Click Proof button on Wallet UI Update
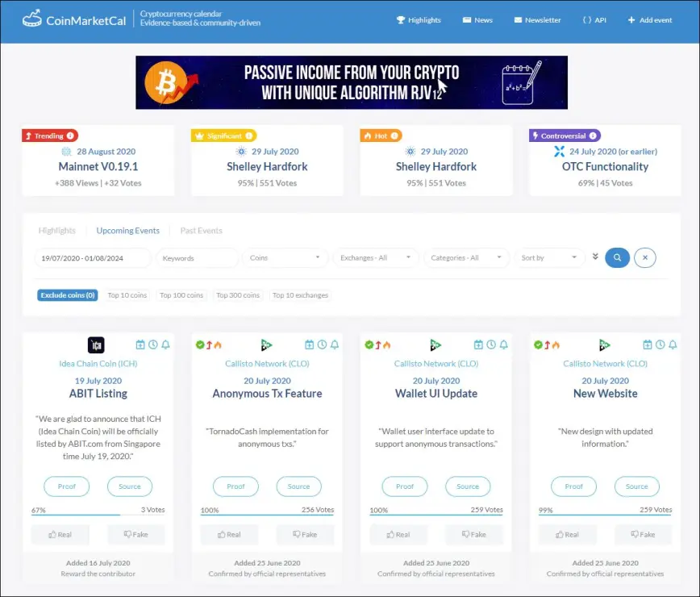This screenshot has width=700, height=597. pos(405,486)
